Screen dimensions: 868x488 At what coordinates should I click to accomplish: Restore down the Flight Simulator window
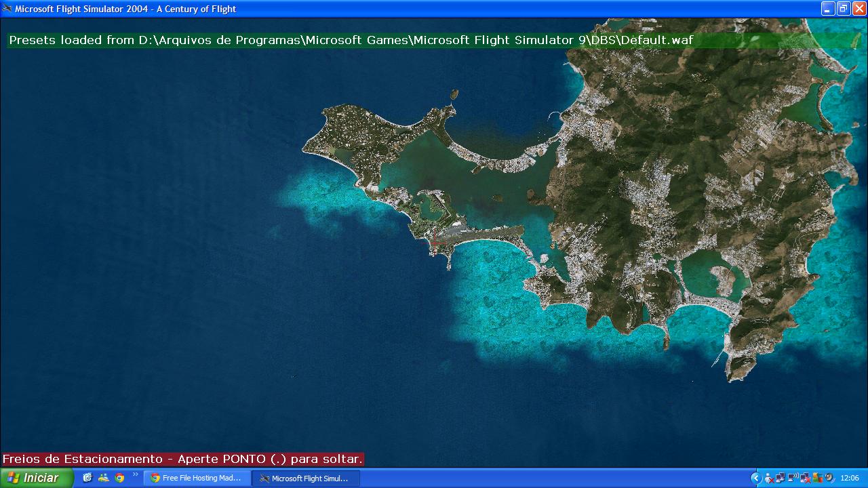coord(844,9)
